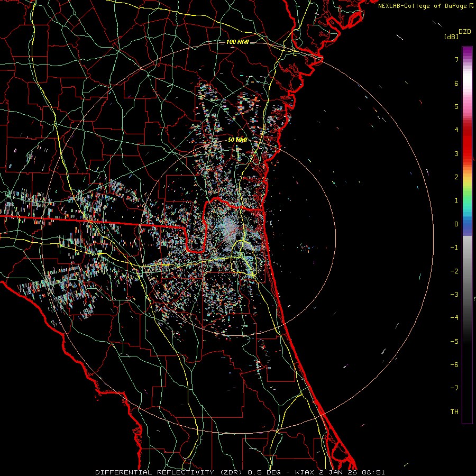This screenshot has height=476, width=476.
Task: Select the -4 value on the dB scale
Action: [454, 318]
